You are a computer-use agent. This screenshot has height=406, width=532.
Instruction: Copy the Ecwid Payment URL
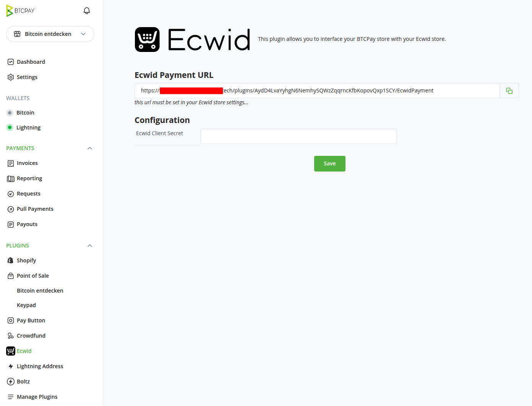(509, 91)
